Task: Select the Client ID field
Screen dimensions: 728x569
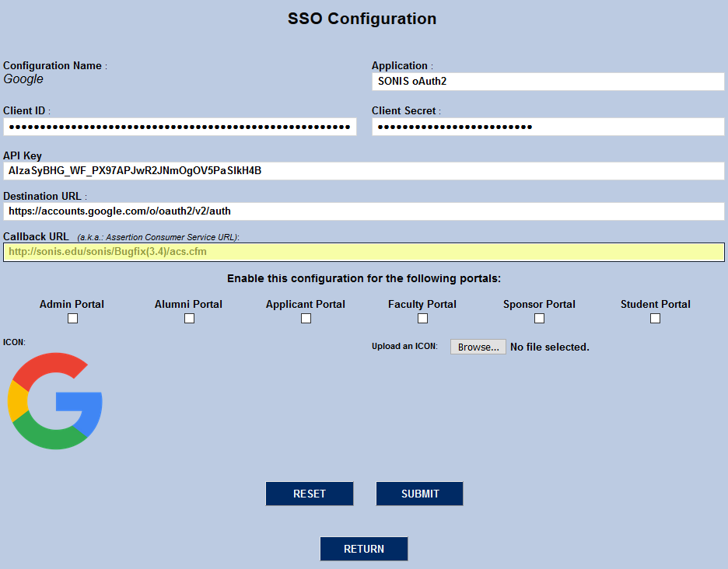Action: (x=180, y=126)
